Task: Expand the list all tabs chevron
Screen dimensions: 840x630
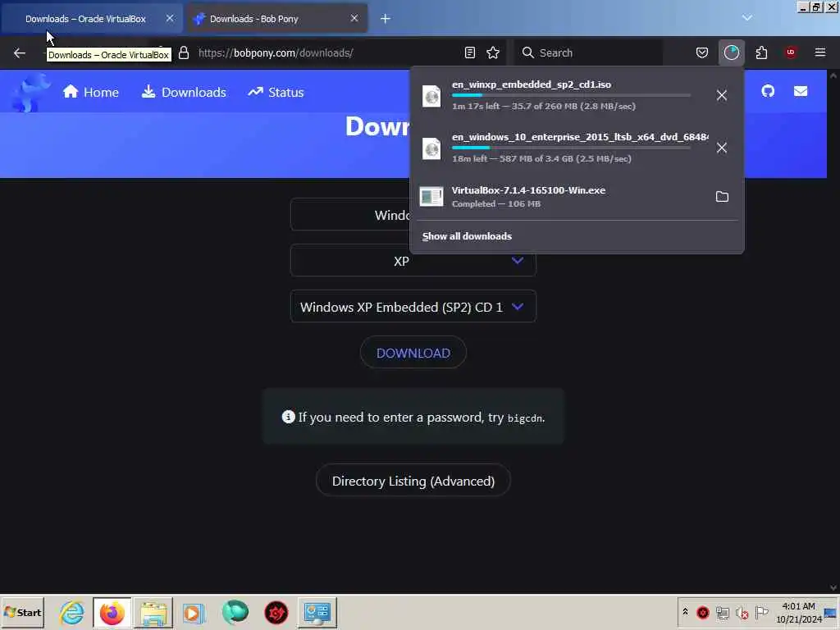Action: pyautogui.click(x=746, y=18)
